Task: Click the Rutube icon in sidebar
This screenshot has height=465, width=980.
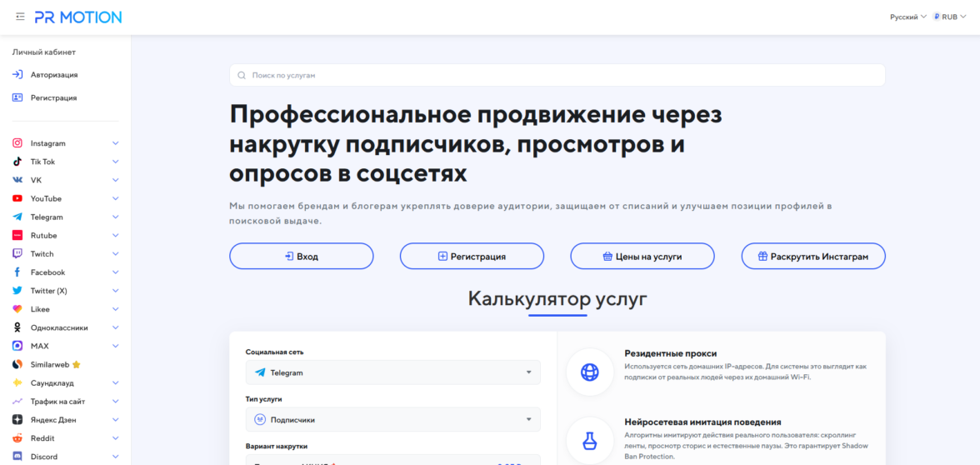Action: [x=17, y=236]
